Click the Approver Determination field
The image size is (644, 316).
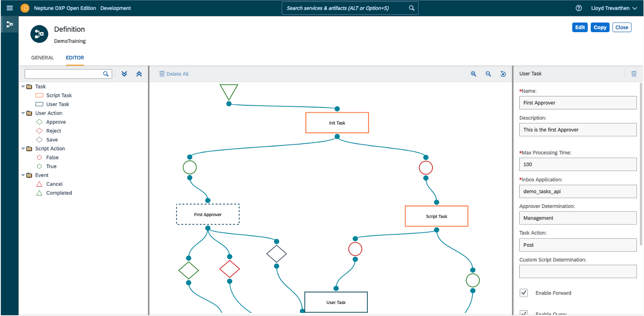point(577,218)
